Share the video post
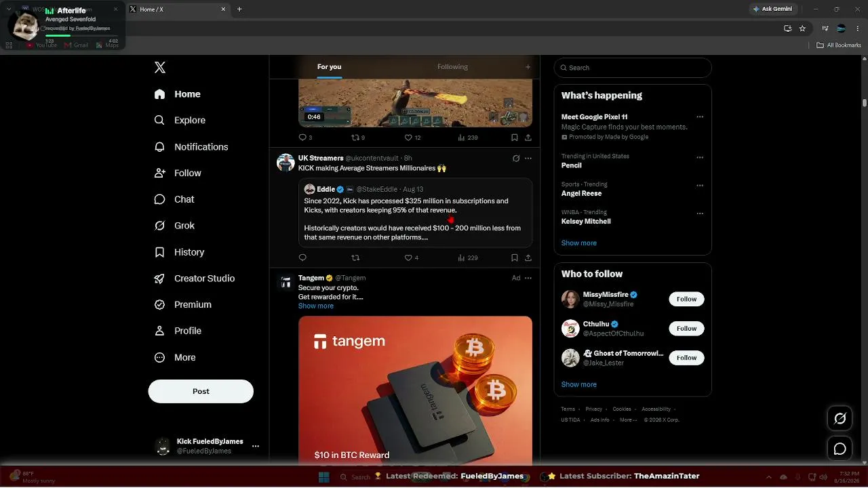This screenshot has height=488, width=868. point(528,138)
